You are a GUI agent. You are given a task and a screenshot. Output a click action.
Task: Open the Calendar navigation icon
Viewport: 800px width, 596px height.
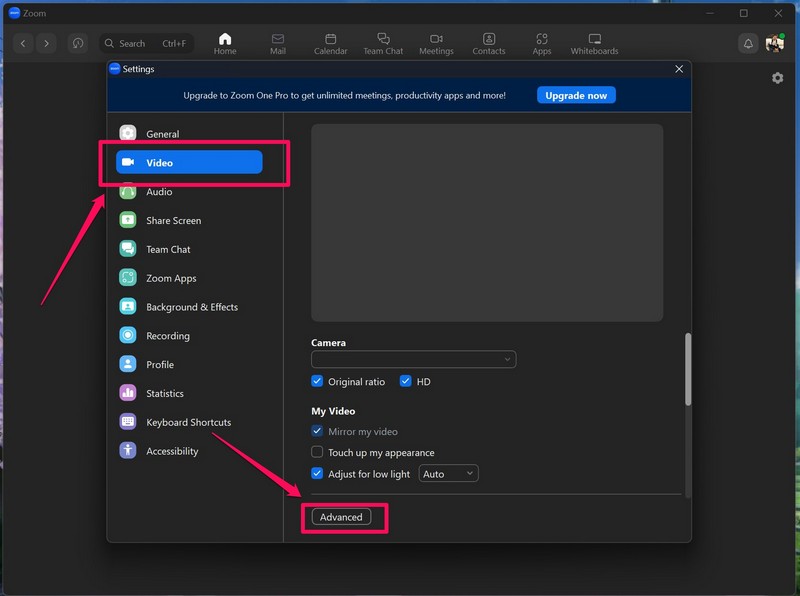tap(330, 43)
